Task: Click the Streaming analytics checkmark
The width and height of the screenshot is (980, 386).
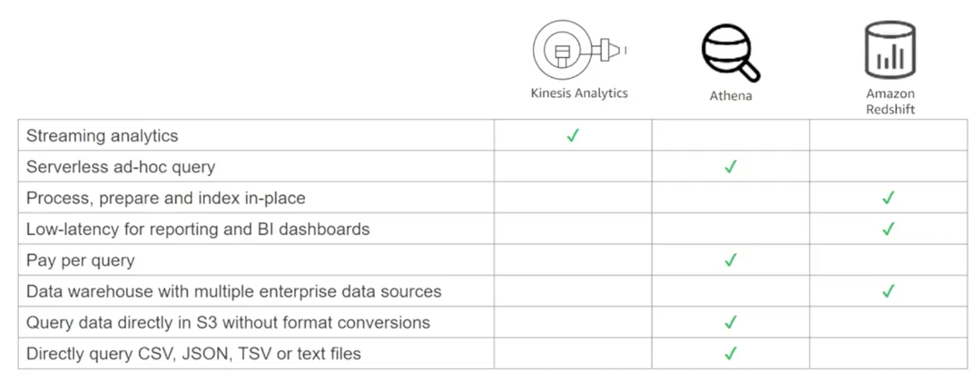Action: click(573, 135)
